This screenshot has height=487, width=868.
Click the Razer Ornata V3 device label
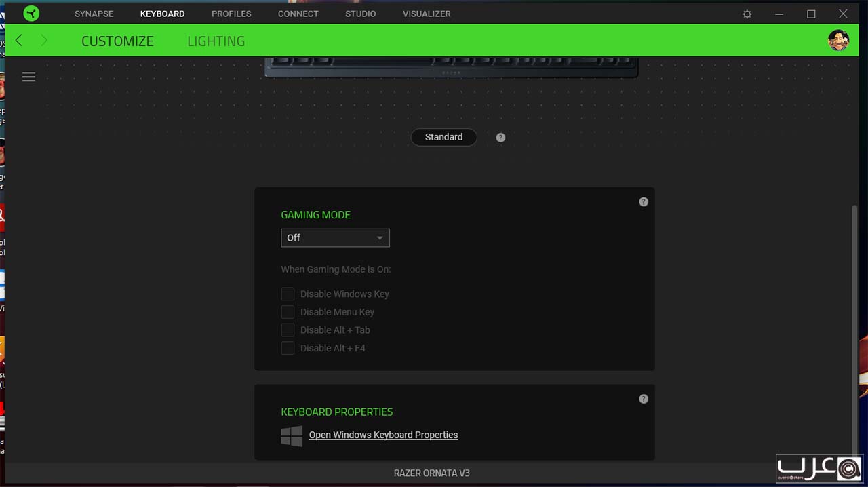pos(432,473)
